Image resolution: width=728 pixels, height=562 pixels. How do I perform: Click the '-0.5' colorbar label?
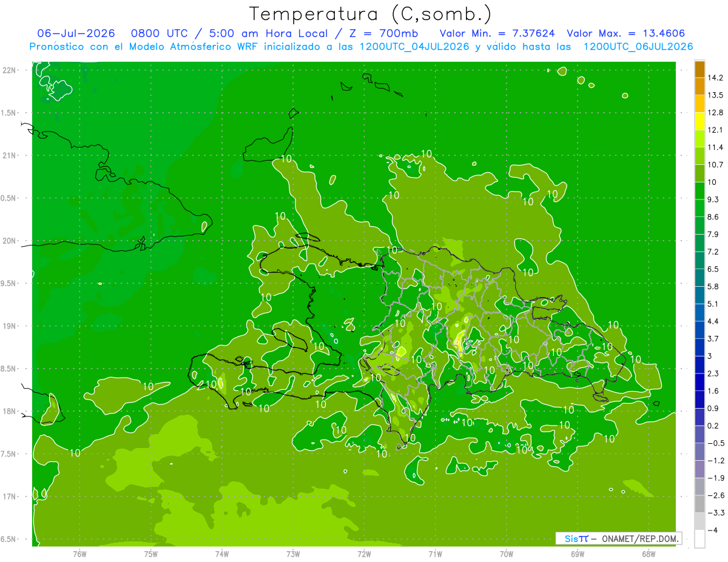tap(715, 443)
